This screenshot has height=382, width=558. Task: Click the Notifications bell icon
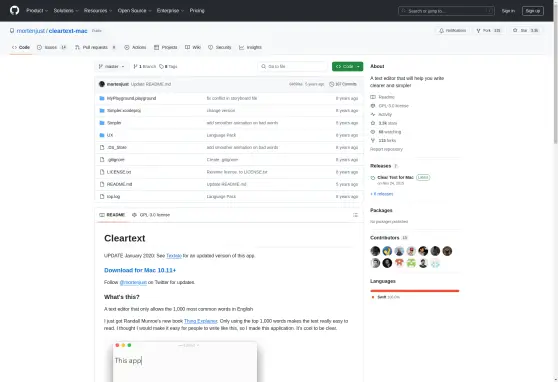click(442, 31)
